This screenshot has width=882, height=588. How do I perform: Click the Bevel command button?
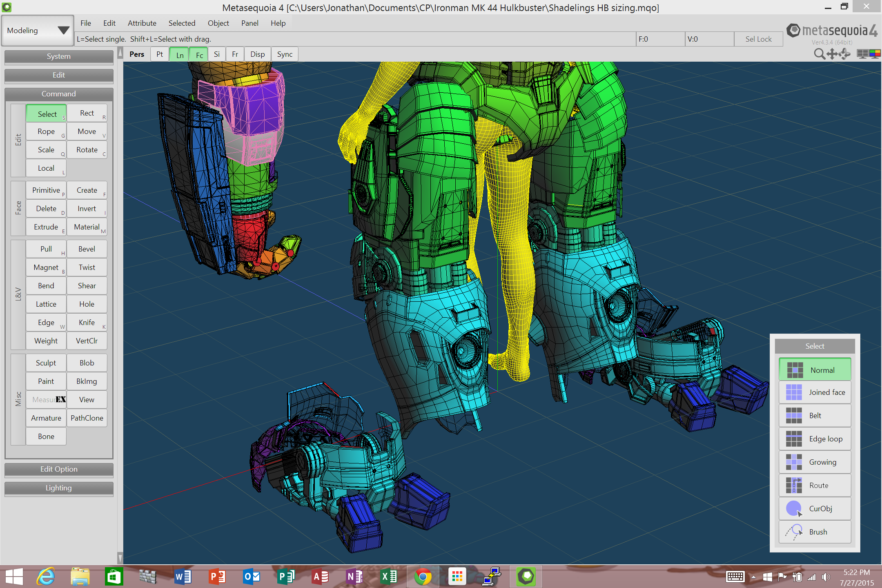click(x=87, y=249)
